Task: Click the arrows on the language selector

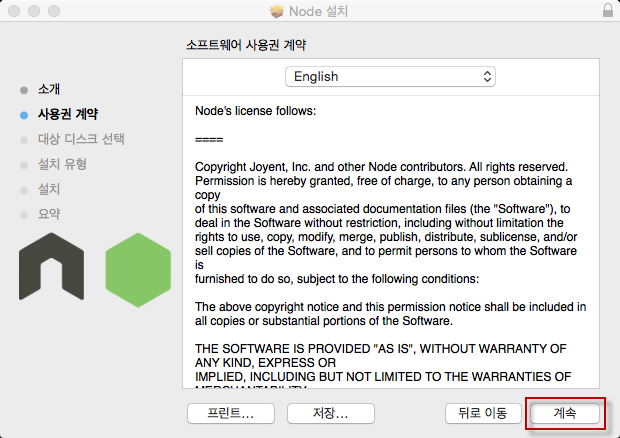Action: click(x=487, y=76)
